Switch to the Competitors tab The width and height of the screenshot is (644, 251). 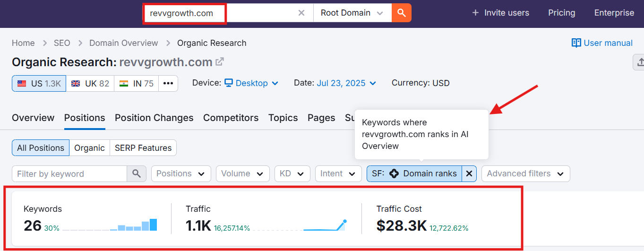231,118
